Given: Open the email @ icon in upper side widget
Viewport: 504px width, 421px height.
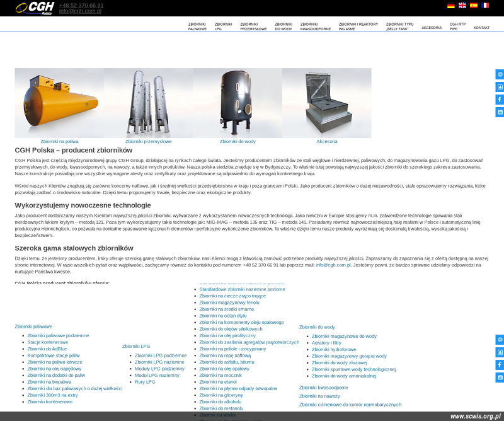Looking at the screenshot, I should (x=500, y=74).
